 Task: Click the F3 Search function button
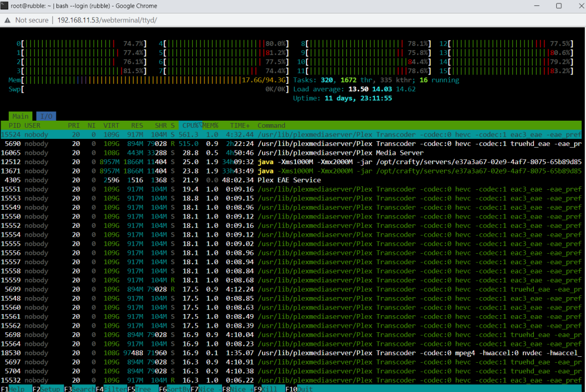click(80, 388)
